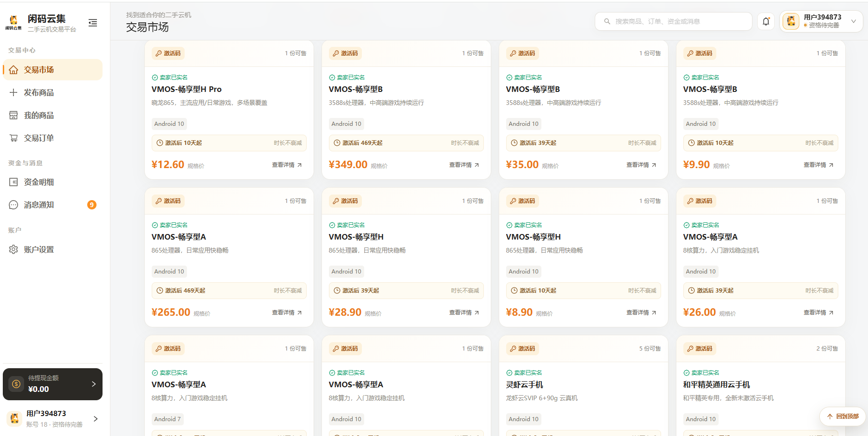The height and width of the screenshot is (436, 868).
Task: Click 卖家已实名 badge on ¥349.00 card
Action: pos(347,78)
